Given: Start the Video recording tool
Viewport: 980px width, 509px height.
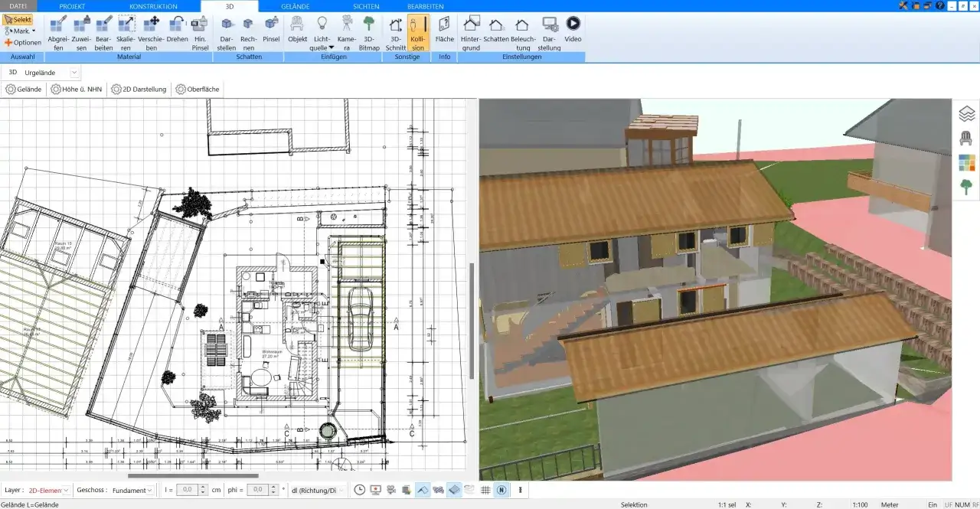Looking at the screenshot, I should coord(573,29).
